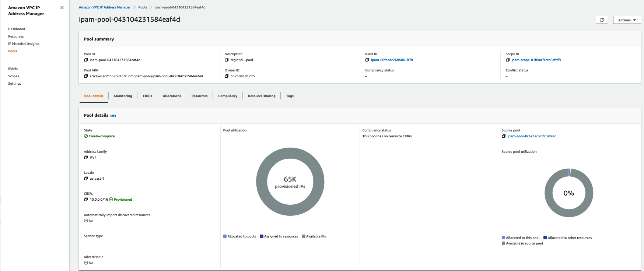644x271 pixels.
Task: Open the ipam-scope-01f8aa7ccca6afdf9 link
Action: tap(536, 60)
